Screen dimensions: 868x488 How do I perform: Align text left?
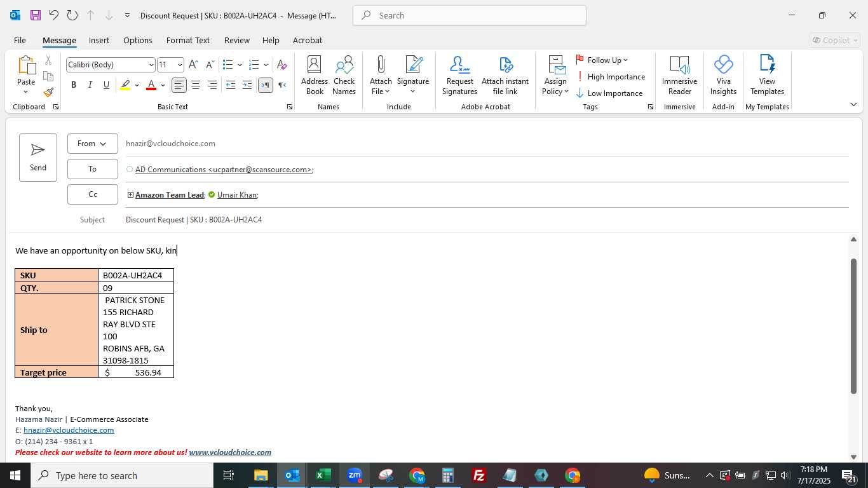[x=179, y=85]
